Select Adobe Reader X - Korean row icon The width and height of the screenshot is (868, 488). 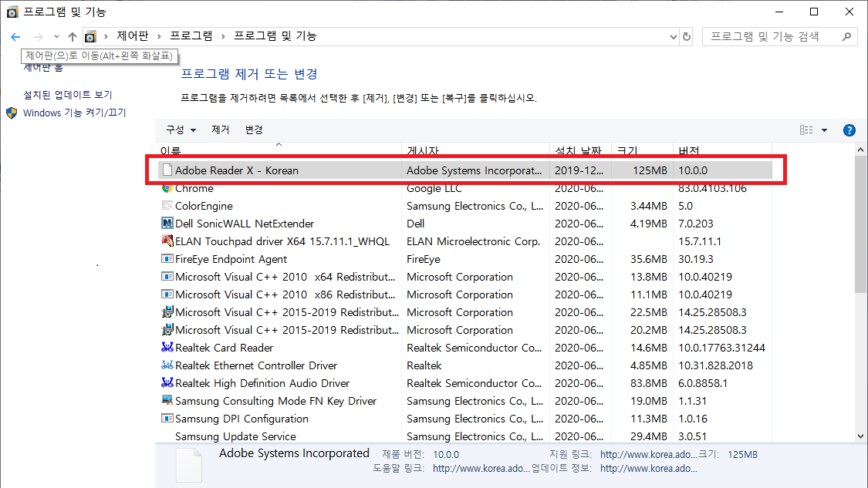pos(167,170)
